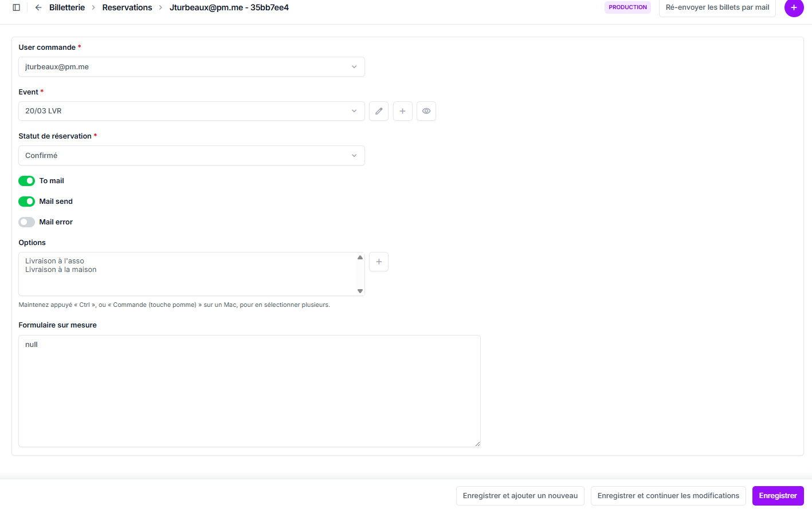Viewport: 812px width, 509px height.
Task: Click into Formulaire sur mesure text area
Action: (249, 391)
